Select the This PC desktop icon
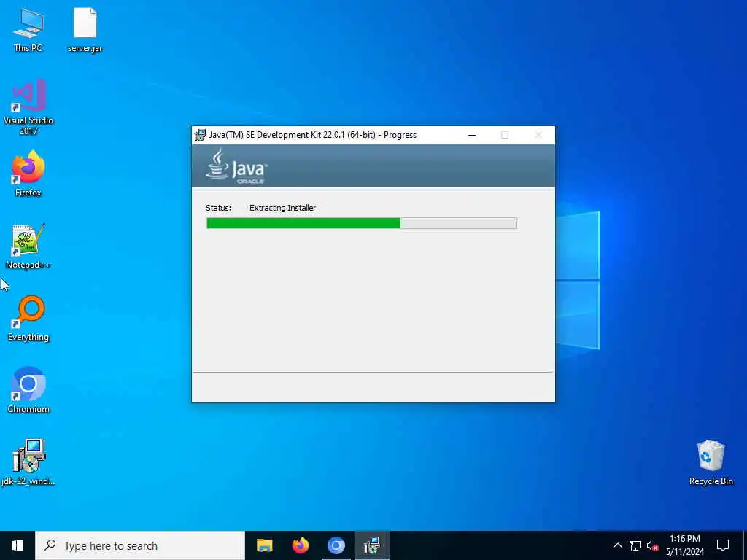This screenshot has width=747, height=560. click(28, 29)
